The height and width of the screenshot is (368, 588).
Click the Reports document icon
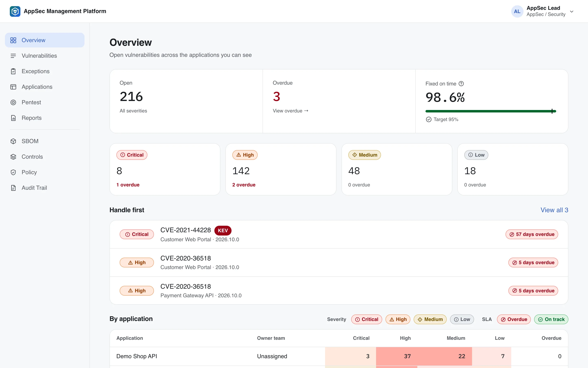(13, 118)
